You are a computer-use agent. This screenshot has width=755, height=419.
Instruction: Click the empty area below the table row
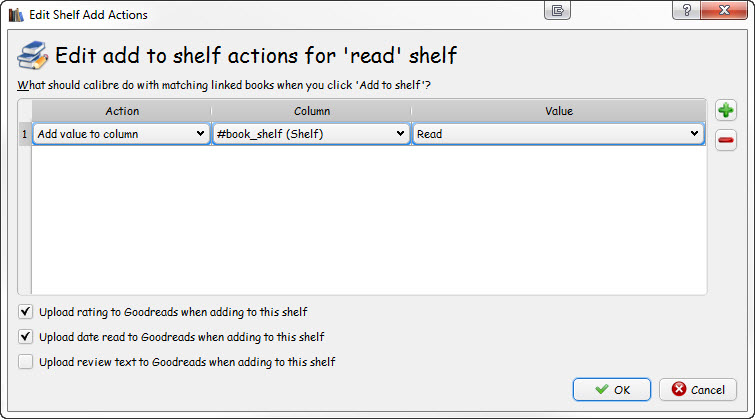(x=368, y=220)
